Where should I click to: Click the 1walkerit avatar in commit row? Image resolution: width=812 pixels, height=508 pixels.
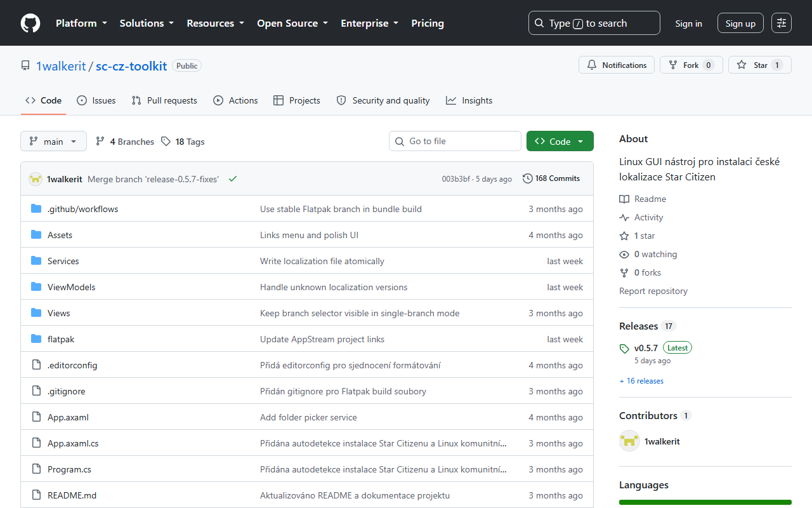pyautogui.click(x=36, y=179)
